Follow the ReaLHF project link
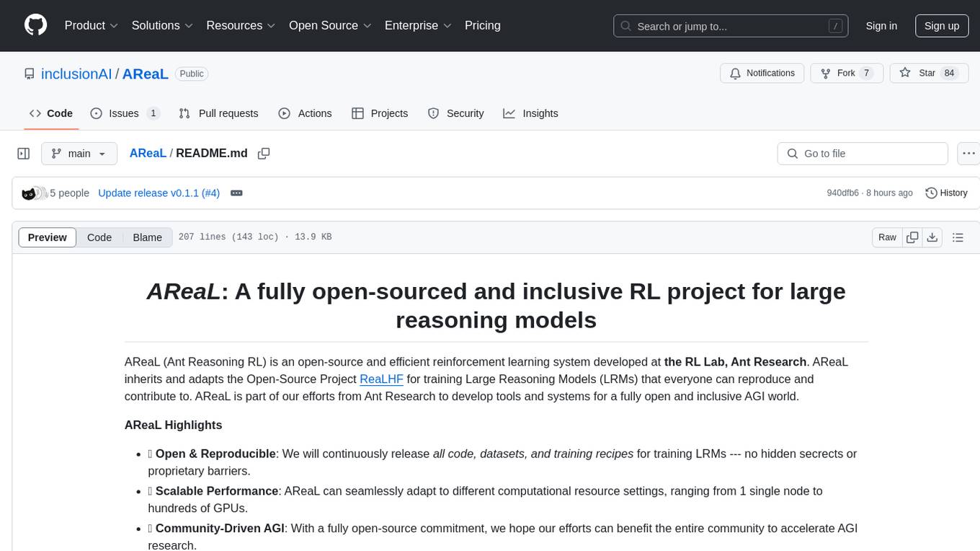980x551 pixels. click(381, 379)
